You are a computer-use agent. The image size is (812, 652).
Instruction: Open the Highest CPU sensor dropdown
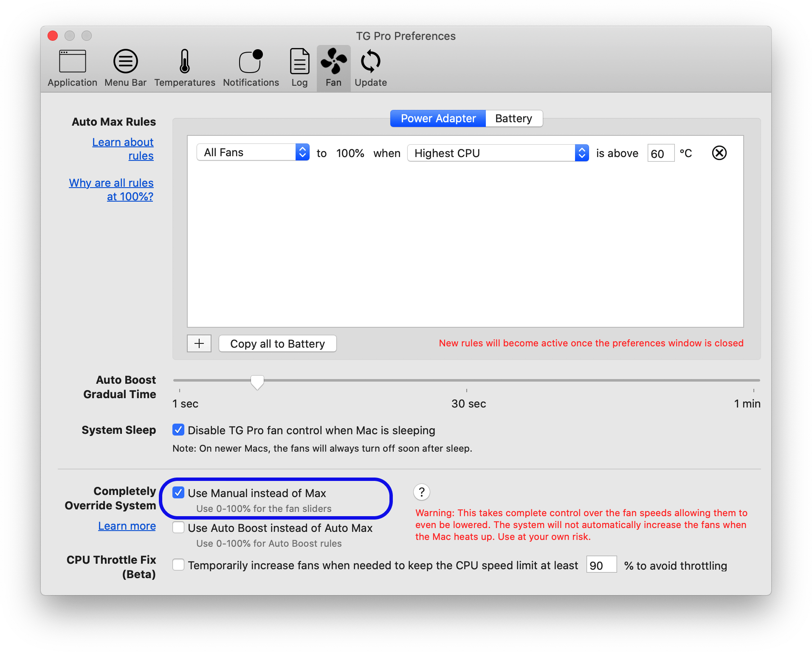(x=497, y=153)
